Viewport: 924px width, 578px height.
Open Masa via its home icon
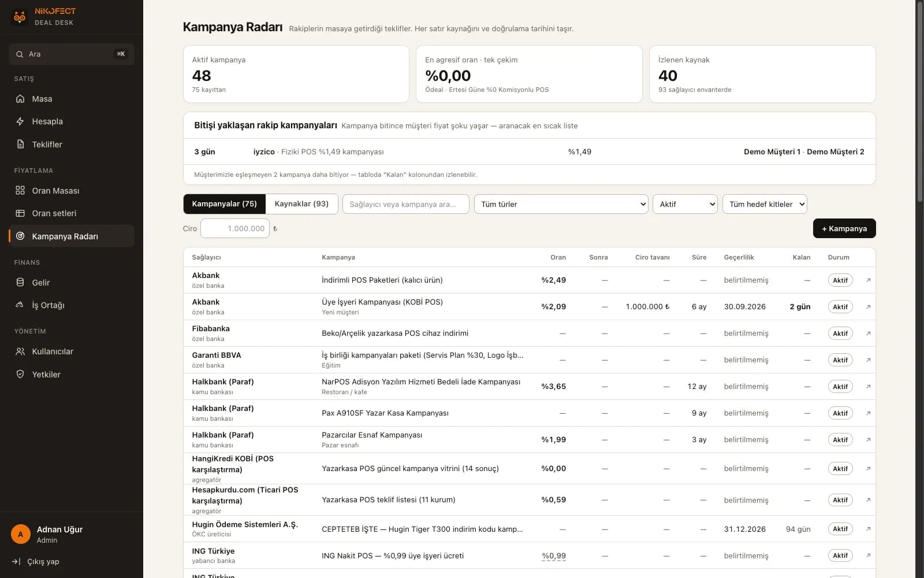20,99
